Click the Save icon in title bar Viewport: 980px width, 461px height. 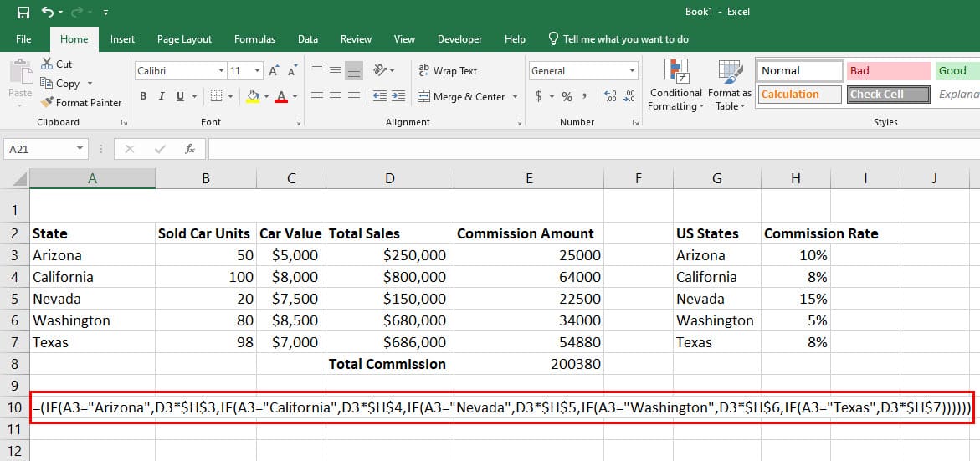(x=23, y=12)
